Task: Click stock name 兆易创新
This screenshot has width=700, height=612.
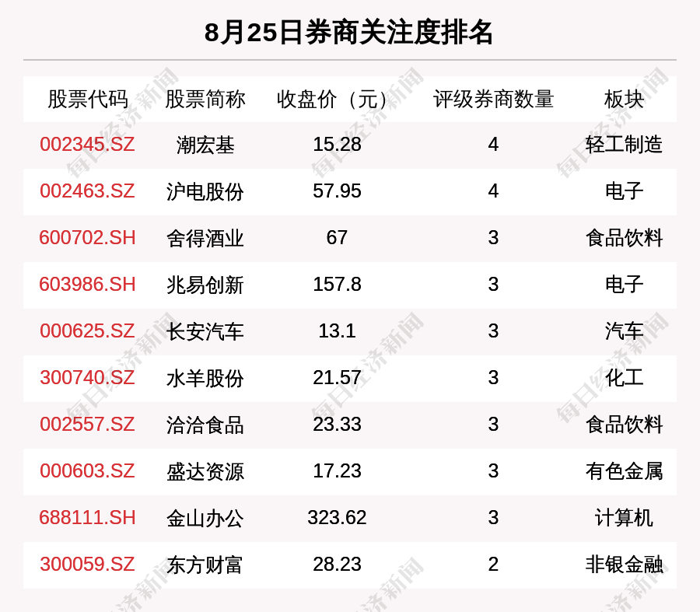Action: [x=205, y=285]
